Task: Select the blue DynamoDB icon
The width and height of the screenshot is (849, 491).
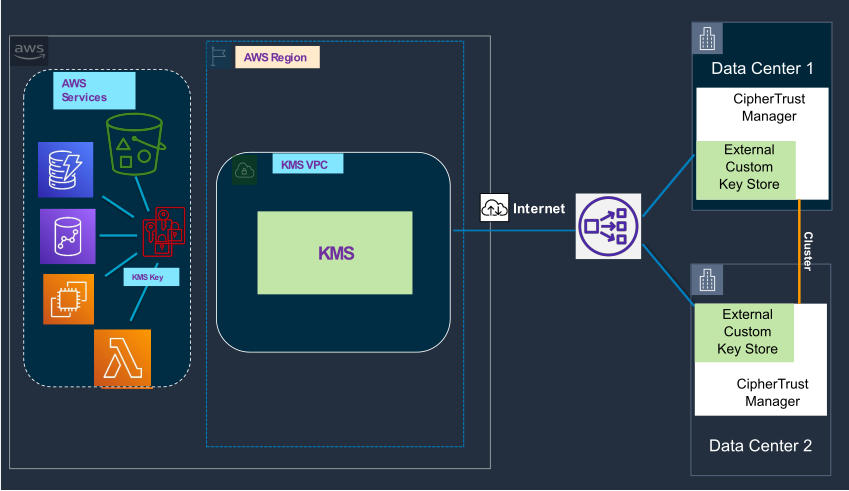Action: (x=66, y=168)
